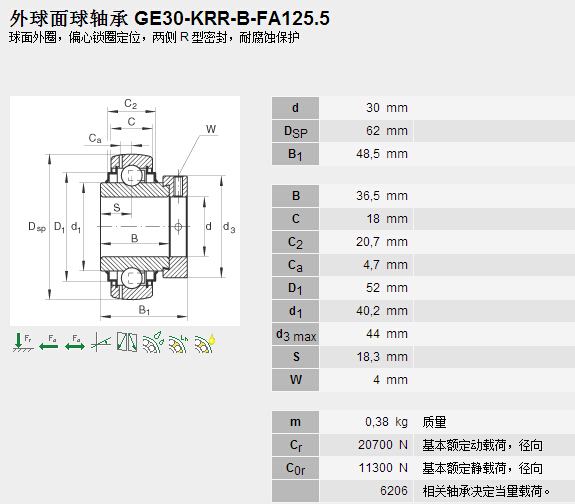The width and height of the screenshot is (575, 504).
Task: Select the 'd' parameter label cell
Action: coord(295,108)
